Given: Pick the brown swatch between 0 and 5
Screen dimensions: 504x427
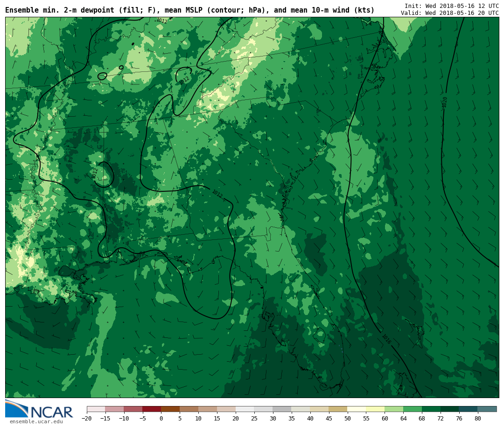Looking at the screenshot, I should pyautogui.click(x=171, y=409).
